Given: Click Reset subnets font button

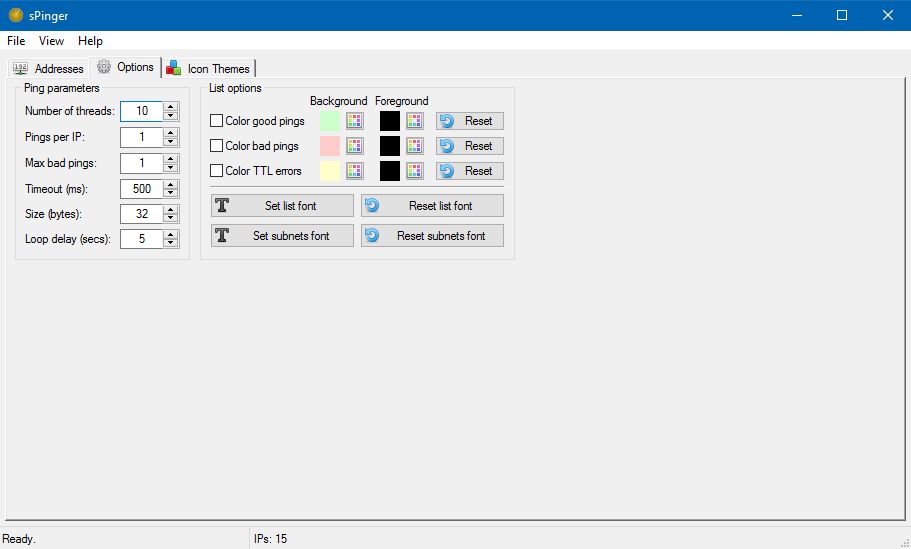Looking at the screenshot, I should point(432,236).
